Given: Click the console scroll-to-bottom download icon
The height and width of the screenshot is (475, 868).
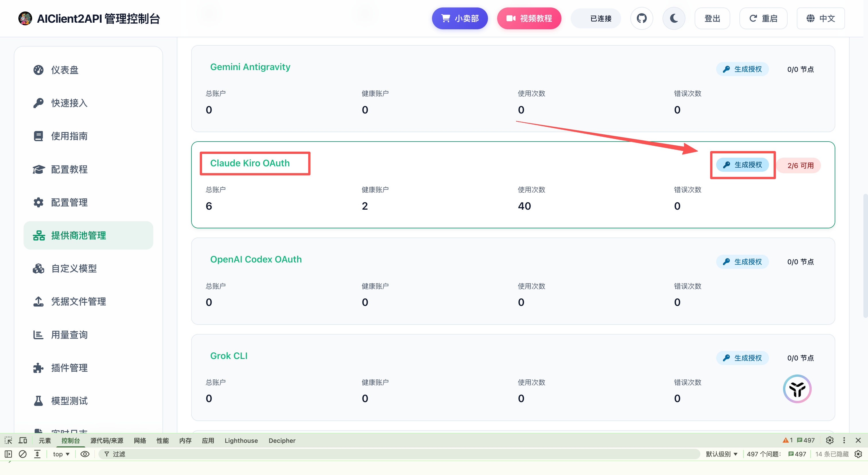Looking at the screenshot, I should click(37, 454).
